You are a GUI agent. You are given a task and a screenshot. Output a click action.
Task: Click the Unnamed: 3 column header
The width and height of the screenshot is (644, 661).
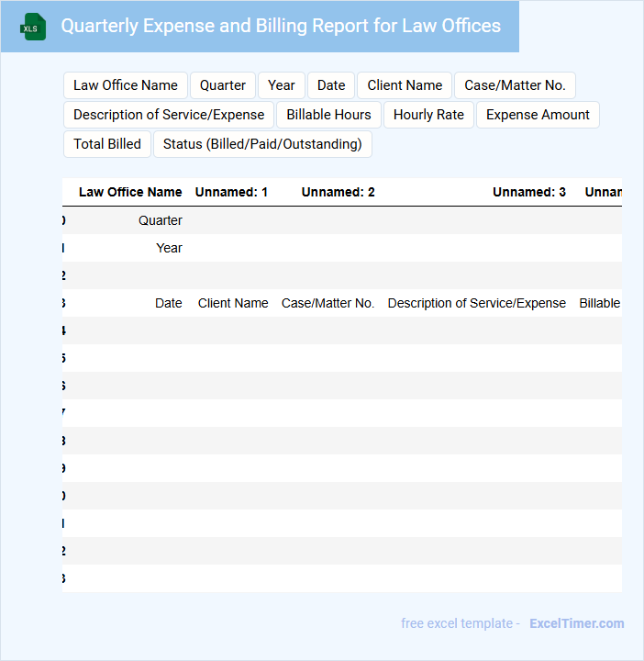528,192
